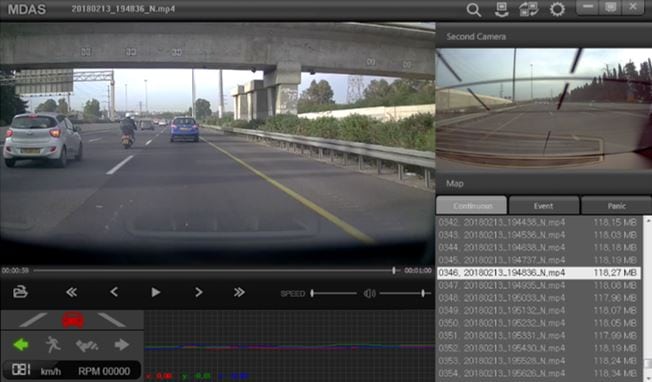Select file 0348 20180213_195033_N.mp4

(538, 298)
